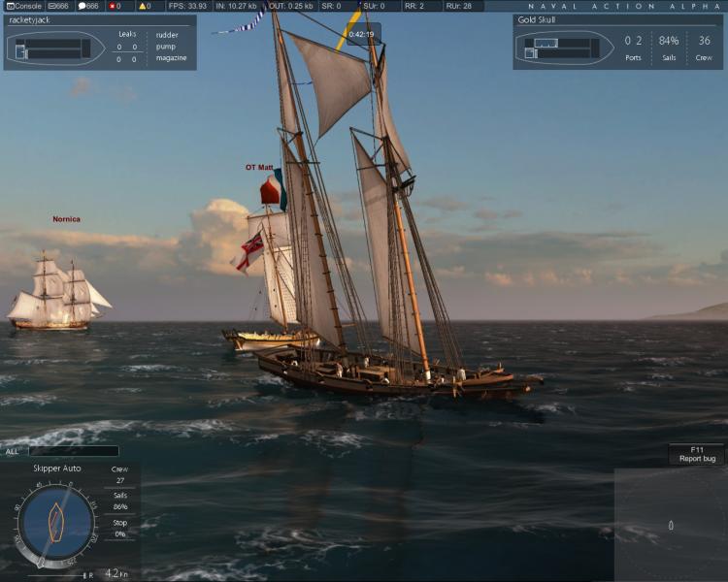
Task: Click the chat input field beside ALL
Action: click(x=74, y=451)
